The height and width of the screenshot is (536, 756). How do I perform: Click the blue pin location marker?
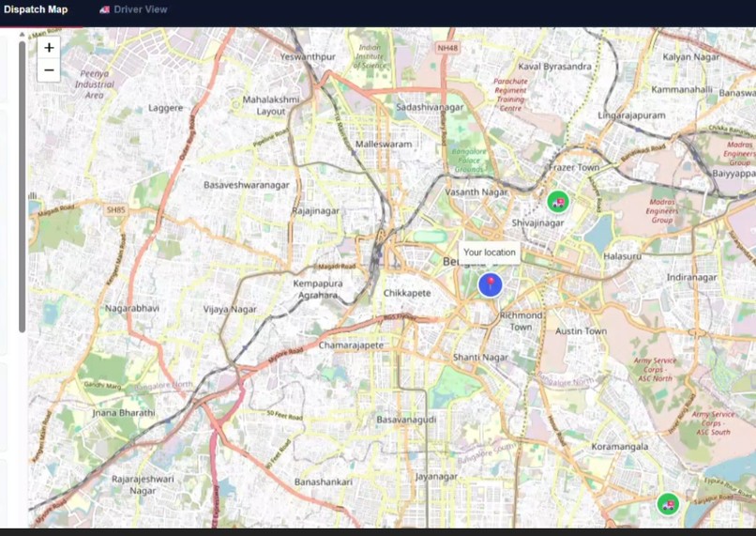490,284
